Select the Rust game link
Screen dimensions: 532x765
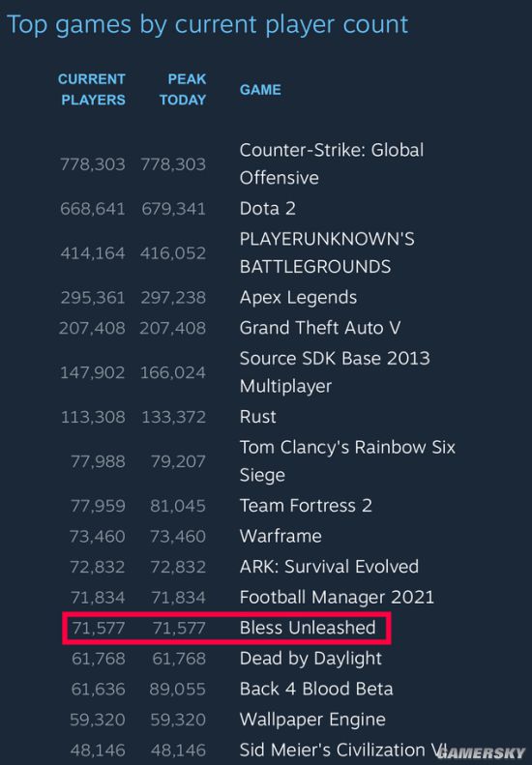tap(257, 417)
